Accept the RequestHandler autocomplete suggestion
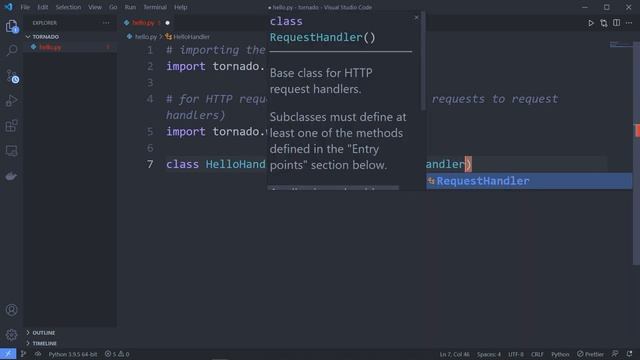The height and width of the screenshot is (360, 640). (529, 181)
